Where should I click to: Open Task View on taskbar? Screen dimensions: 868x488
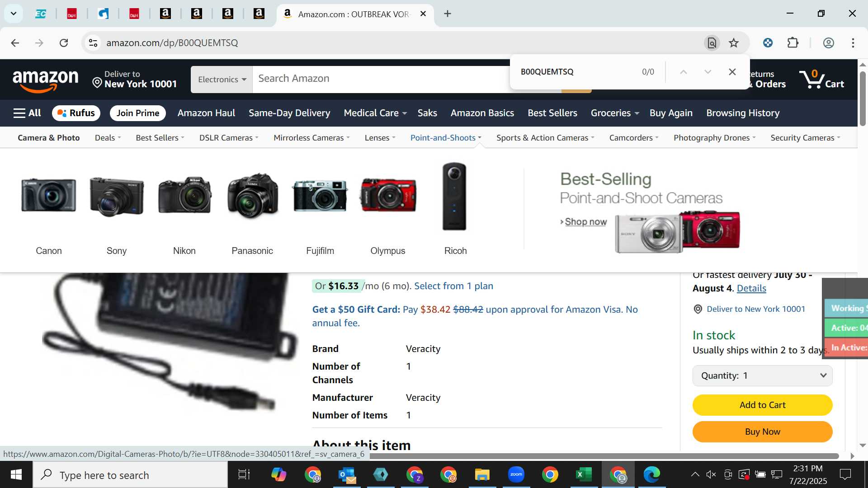(244, 475)
